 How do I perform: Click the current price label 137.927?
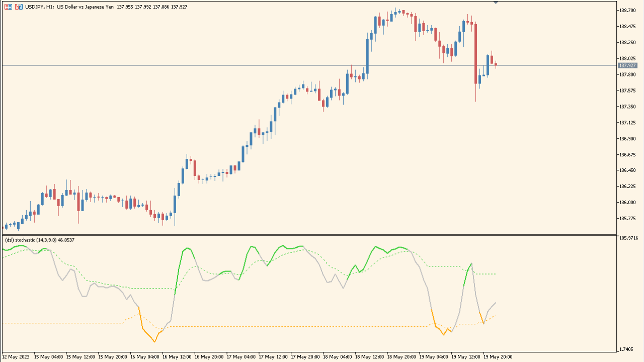click(x=627, y=65)
